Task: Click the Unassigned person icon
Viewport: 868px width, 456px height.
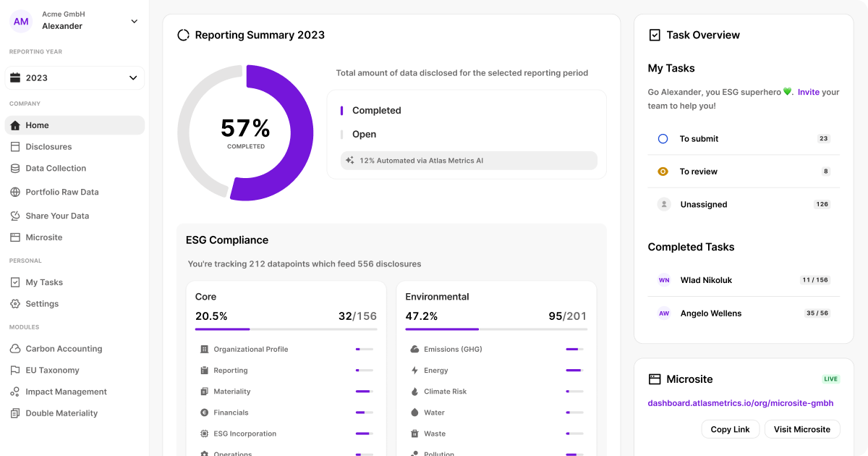Action: tap(663, 205)
